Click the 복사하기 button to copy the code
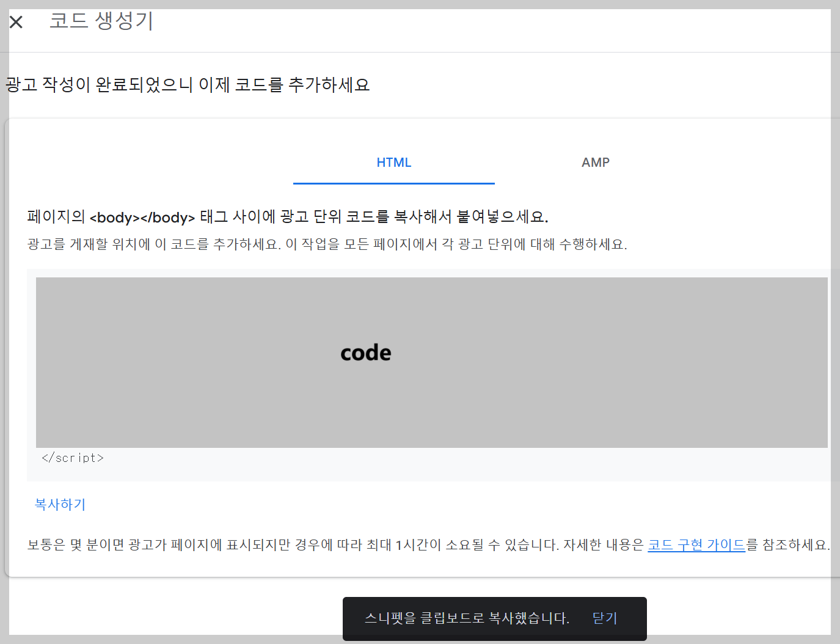 point(60,505)
